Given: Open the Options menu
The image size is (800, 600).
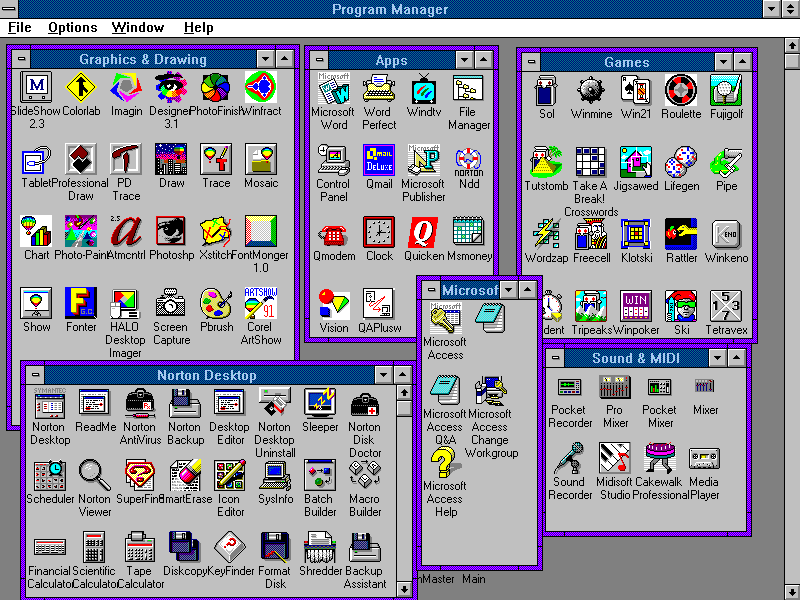Looking at the screenshot, I should 73,28.
